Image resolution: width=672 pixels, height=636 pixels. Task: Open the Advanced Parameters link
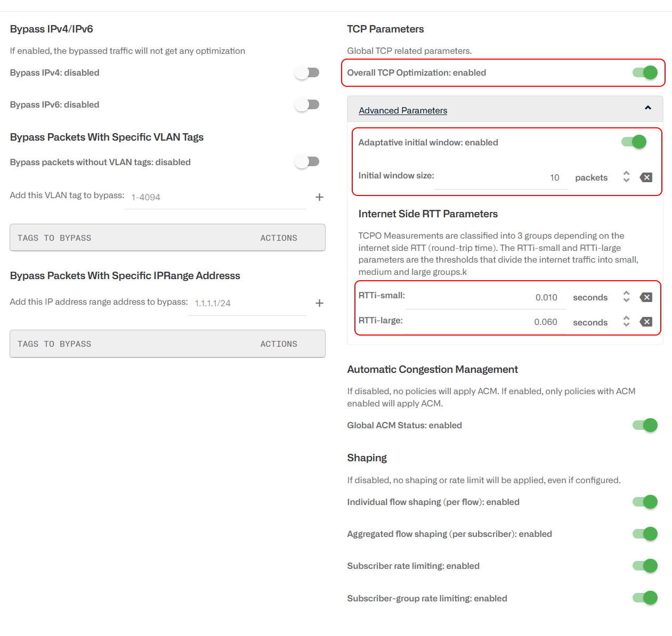click(403, 110)
